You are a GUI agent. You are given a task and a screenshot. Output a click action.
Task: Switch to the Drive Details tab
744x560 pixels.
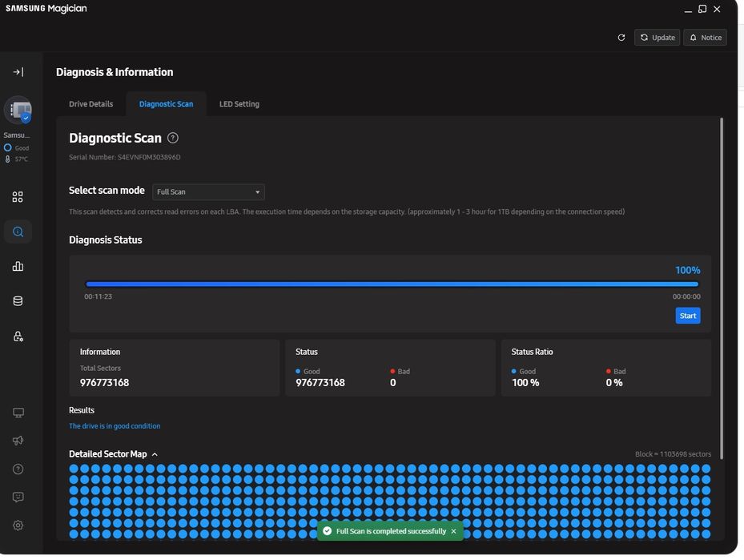pyautogui.click(x=90, y=104)
